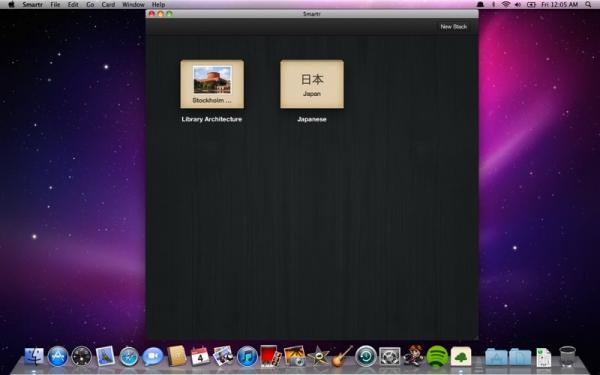This screenshot has width=600, height=375.
Task: Click the Spotlight search magnifier icon
Action: coord(588,5)
